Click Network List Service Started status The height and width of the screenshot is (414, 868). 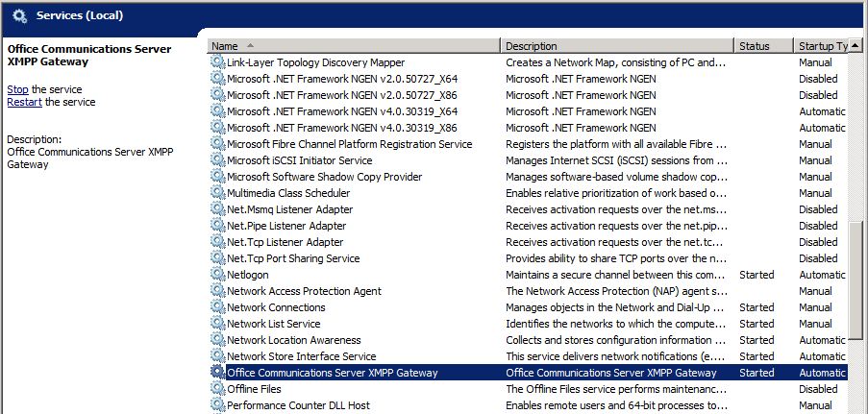click(x=756, y=324)
